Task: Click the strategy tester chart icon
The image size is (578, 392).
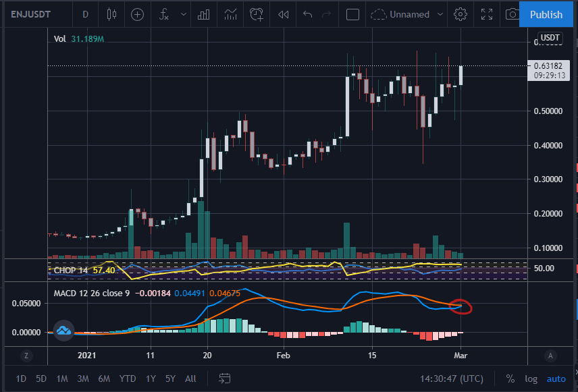Action: click(230, 14)
